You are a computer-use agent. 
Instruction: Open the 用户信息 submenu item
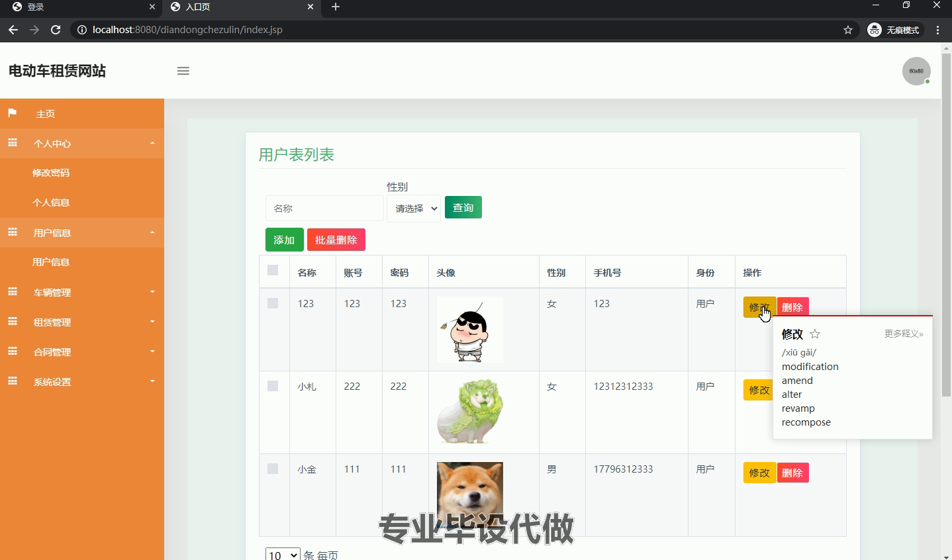(51, 262)
